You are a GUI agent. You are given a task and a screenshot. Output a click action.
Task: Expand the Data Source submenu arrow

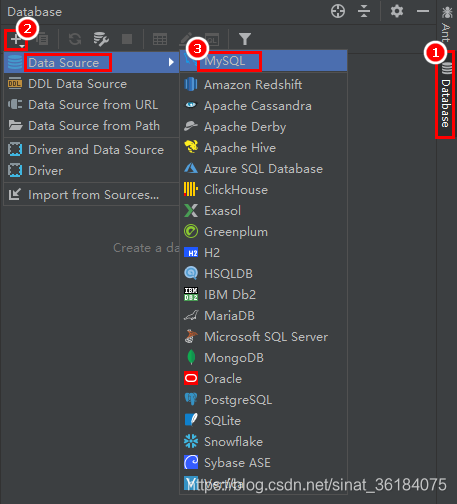pos(171,62)
